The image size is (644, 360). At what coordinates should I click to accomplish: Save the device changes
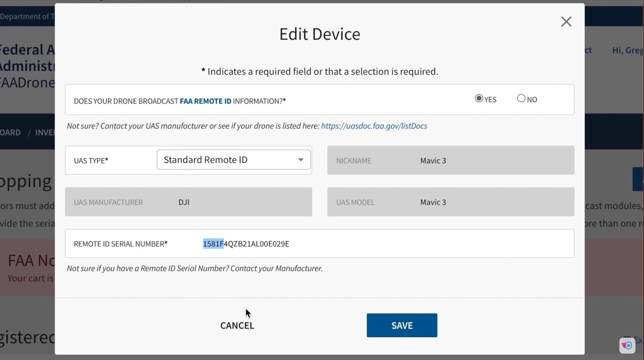point(401,325)
